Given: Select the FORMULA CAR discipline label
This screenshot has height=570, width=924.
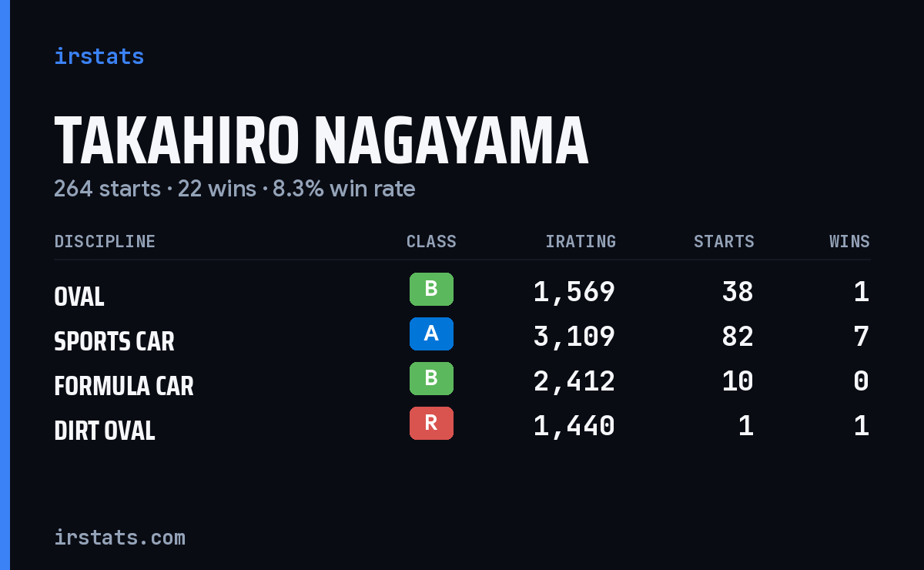Looking at the screenshot, I should [124, 386].
